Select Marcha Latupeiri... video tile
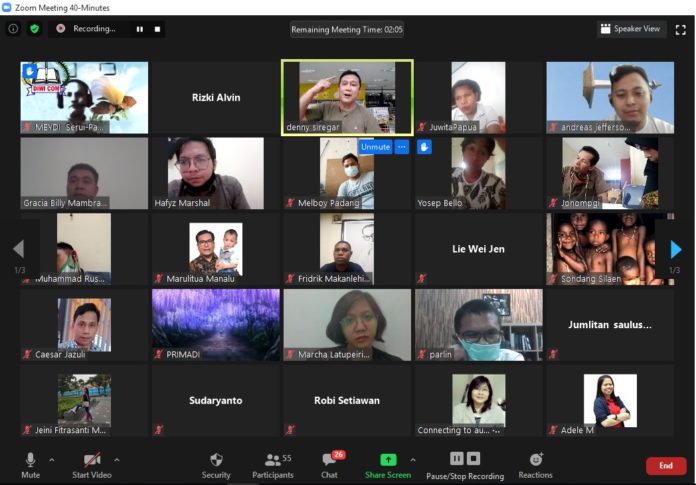 [347, 325]
